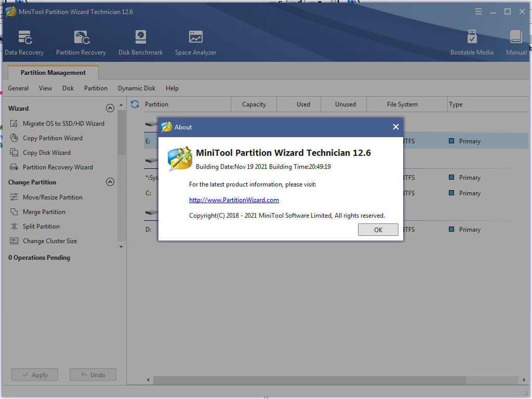Click the Undo button
Image resolution: width=532 pixels, height=399 pixels.
coord(93,375)
